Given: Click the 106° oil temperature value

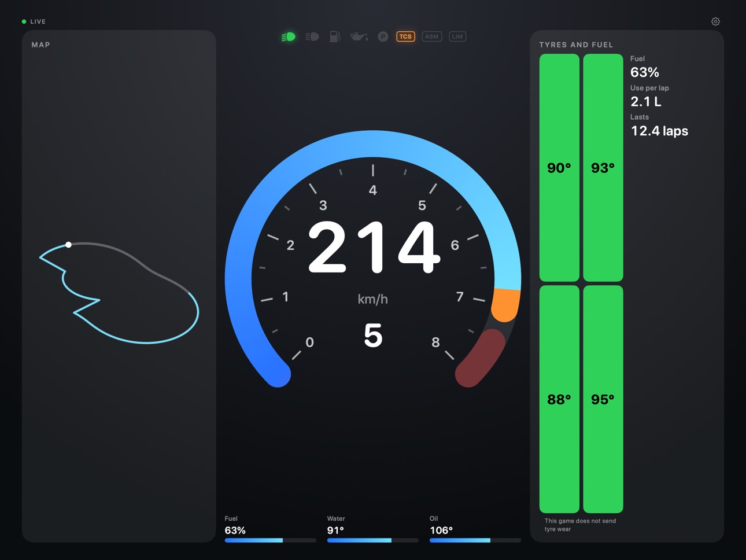Looking at the screenshot, I should click(441, 530).
